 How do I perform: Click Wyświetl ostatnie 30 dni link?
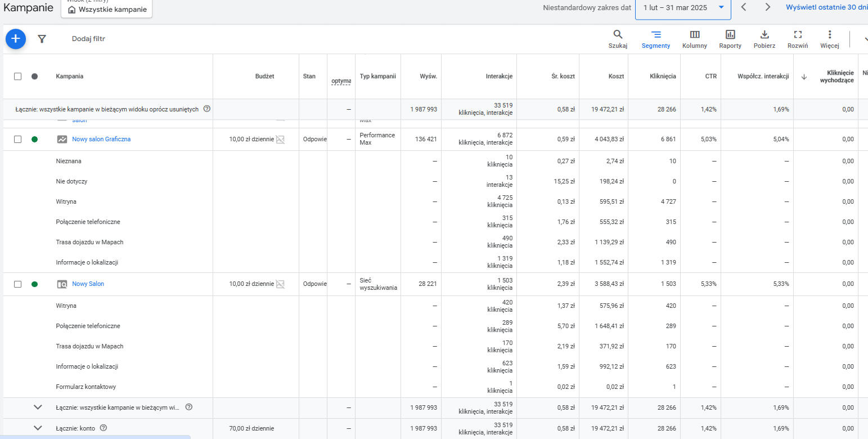(826, 7)
